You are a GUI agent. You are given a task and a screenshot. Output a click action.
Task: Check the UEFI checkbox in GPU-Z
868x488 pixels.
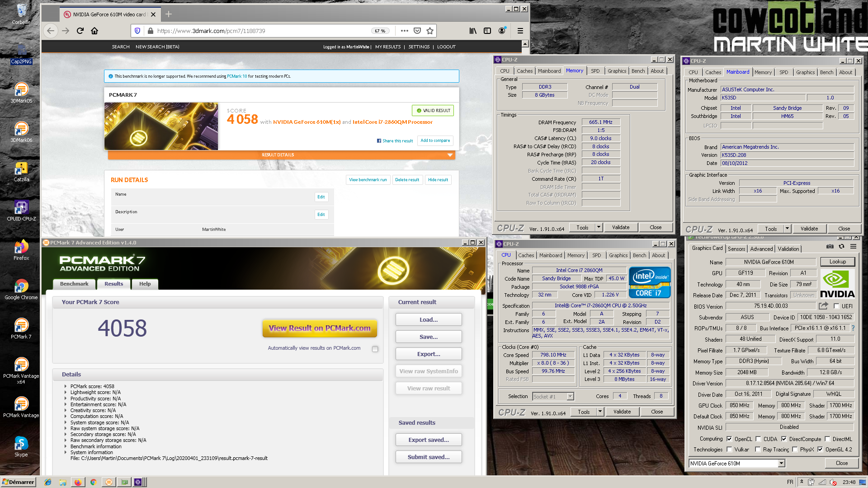pyautogui.click(x=836, y=306)
